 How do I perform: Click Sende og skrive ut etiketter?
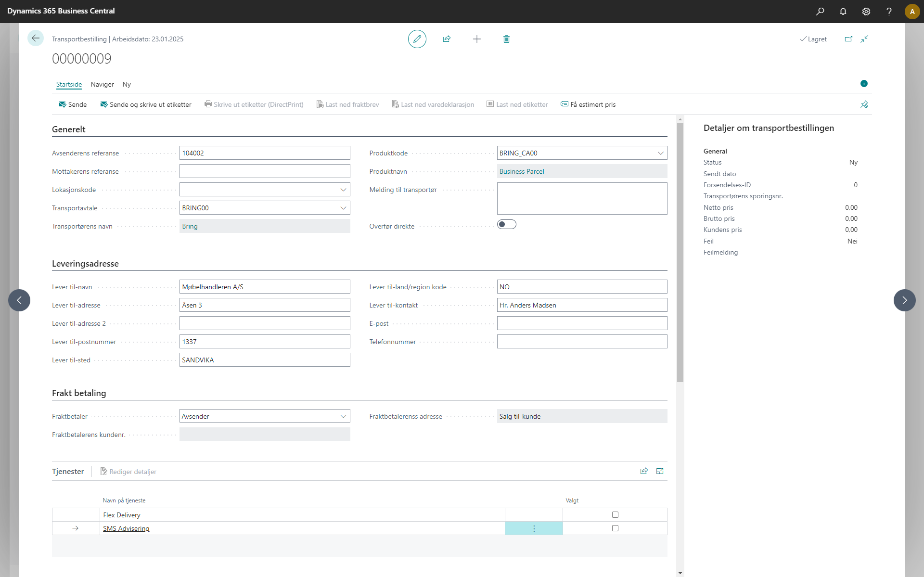[146, 104]
